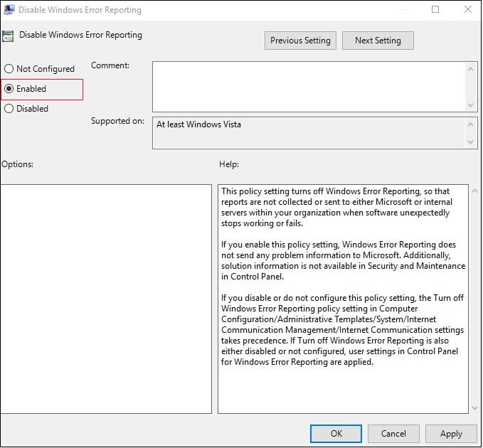The image size is (483, 448).
Task: Click Help pane scroll-down arrow
Action: (474, 408)
